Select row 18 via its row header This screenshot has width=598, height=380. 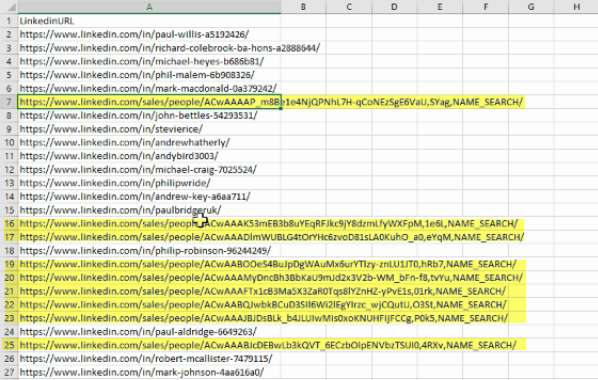pyautogui.click(x=9, y=251)
